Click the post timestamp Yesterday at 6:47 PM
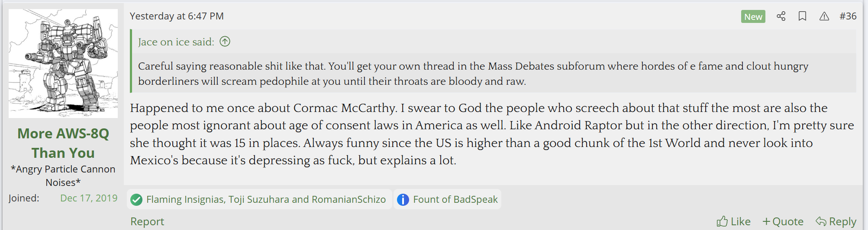The width and height of the screenshot is (868, 230). pos(177,16)
